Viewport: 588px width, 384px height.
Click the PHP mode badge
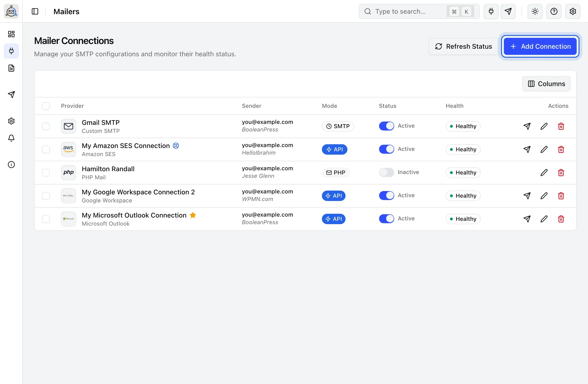coord(336,173)
